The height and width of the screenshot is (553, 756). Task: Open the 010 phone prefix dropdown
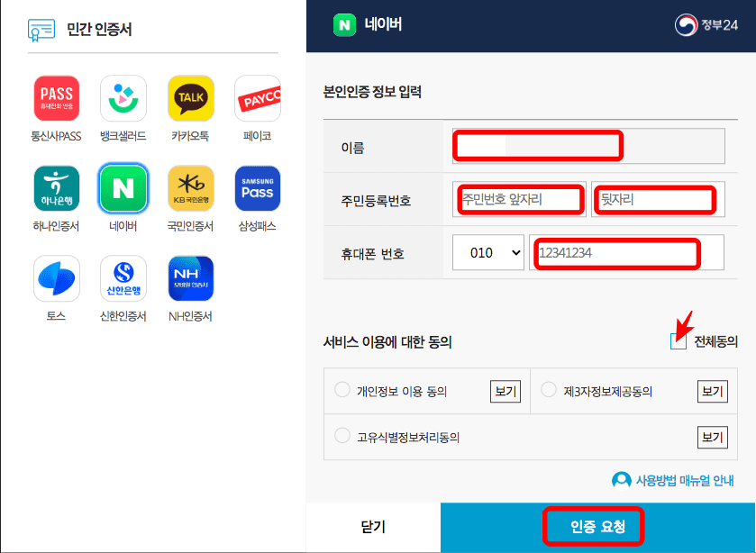(487, 252)
